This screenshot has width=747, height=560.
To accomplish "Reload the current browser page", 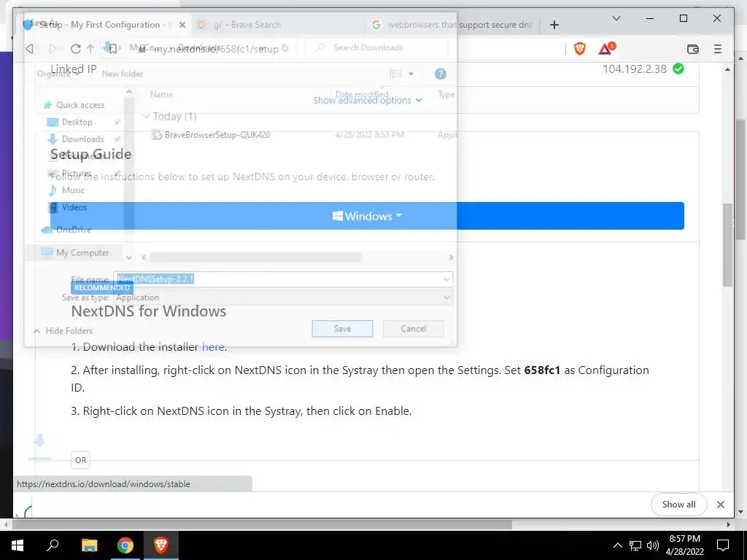I will point(75,49).
